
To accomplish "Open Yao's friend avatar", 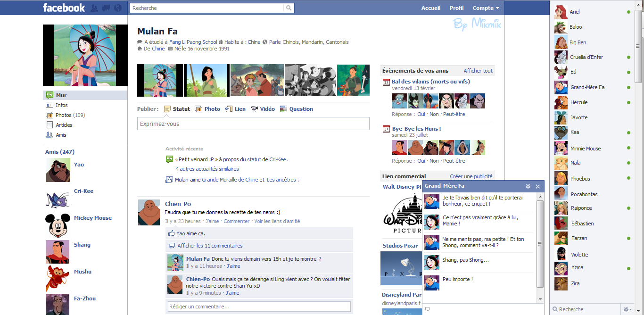I will pos(58,170).
